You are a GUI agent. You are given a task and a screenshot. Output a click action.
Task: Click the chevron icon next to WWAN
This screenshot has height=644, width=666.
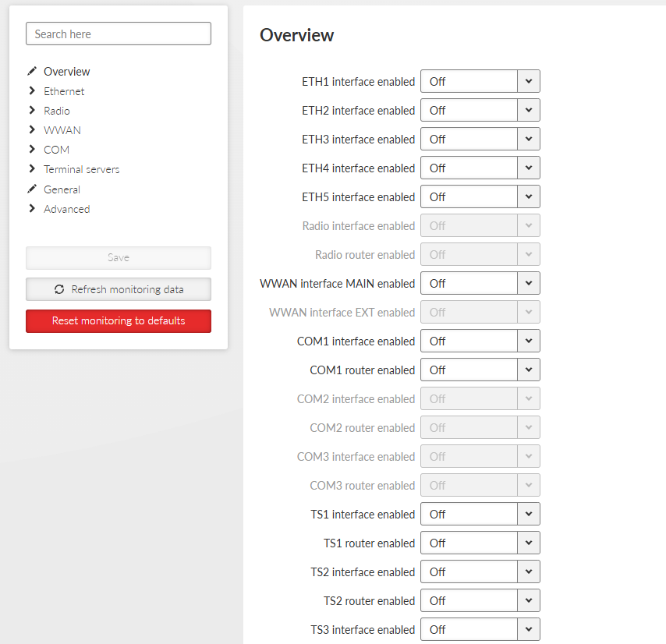(32, 130)
